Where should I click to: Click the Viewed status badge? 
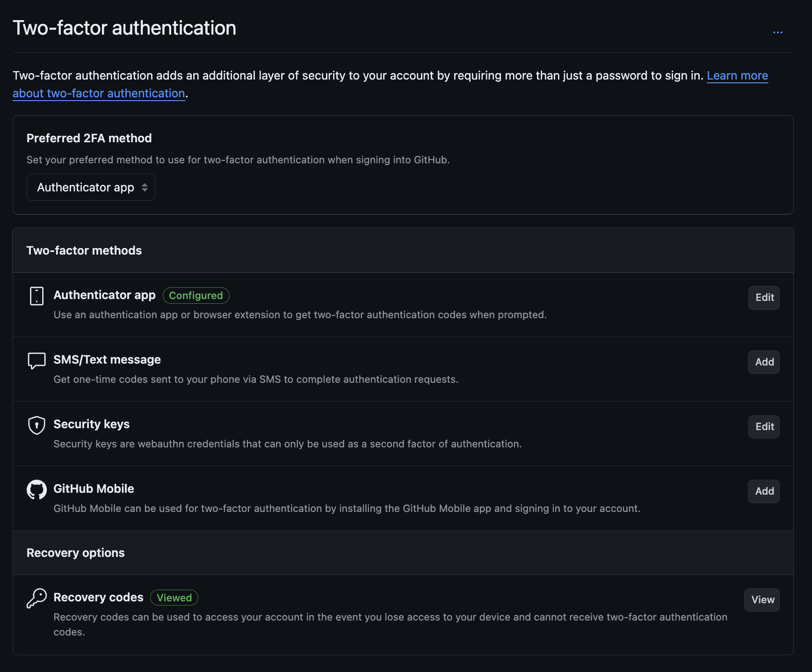click(174, 598)
